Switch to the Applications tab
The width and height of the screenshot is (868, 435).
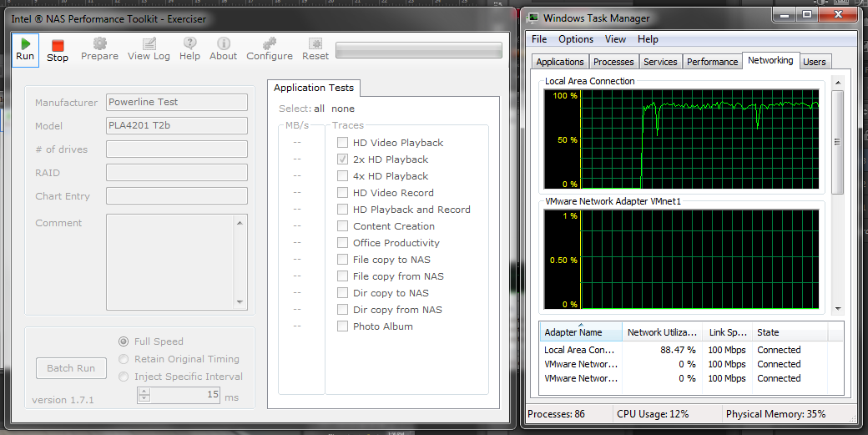pos(560,62)
